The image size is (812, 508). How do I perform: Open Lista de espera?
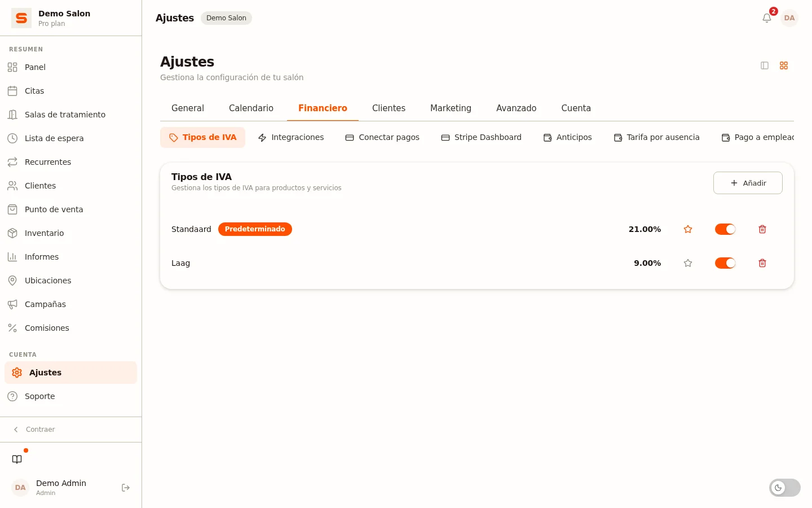(71, 138)
